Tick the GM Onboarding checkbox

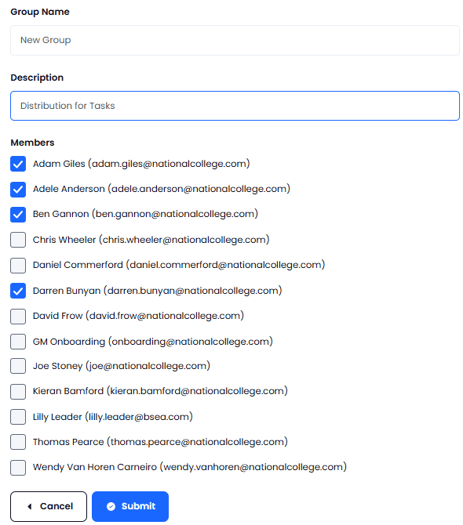tap(18, 342)
